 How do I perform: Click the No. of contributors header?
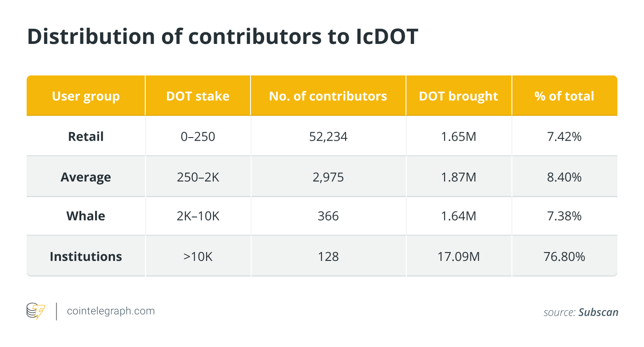point(328,96)
